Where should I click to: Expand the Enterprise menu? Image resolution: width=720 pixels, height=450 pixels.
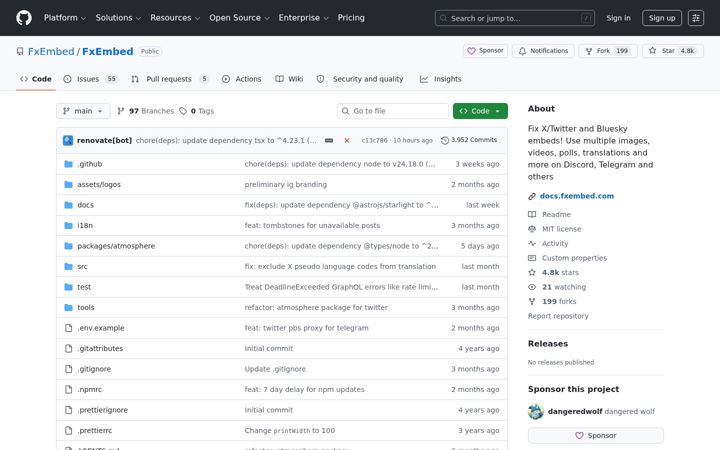[304, 18]
